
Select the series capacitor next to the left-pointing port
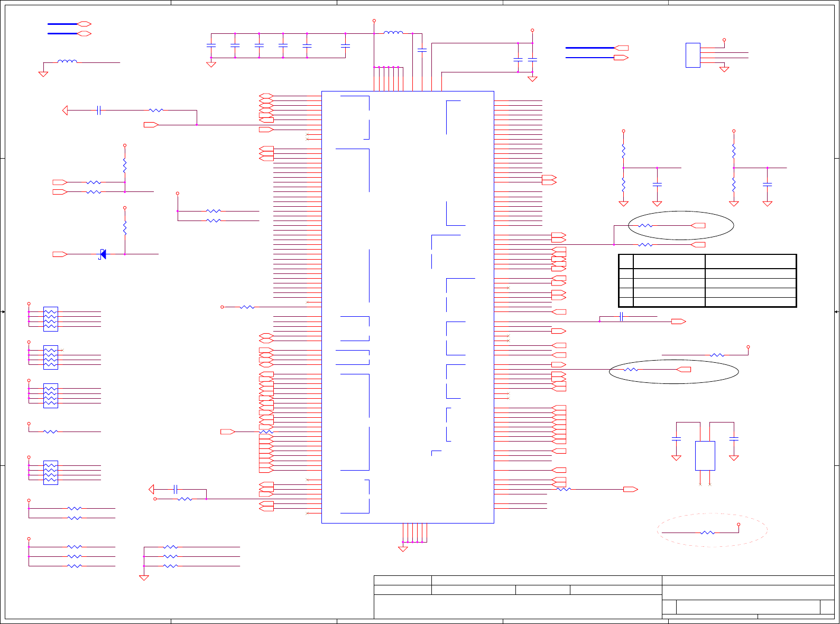pyautogui.click(x=99, y=111)
